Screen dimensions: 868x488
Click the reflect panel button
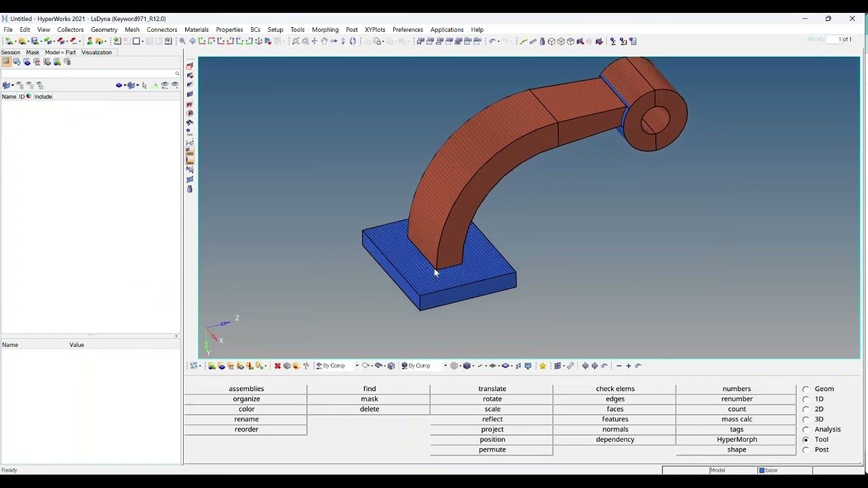coord(492,420)
